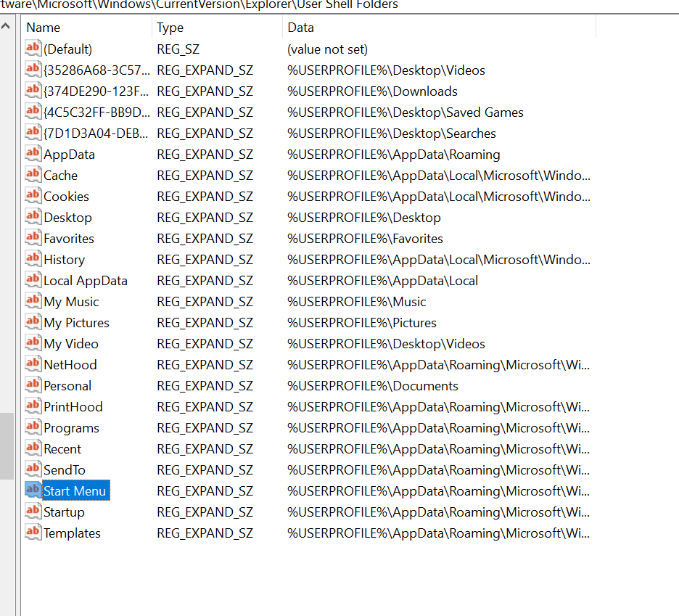The height and width of the screenshot is (616, 679).
Task: Click the ab icon beside Favorites
Action: (33, 237)
